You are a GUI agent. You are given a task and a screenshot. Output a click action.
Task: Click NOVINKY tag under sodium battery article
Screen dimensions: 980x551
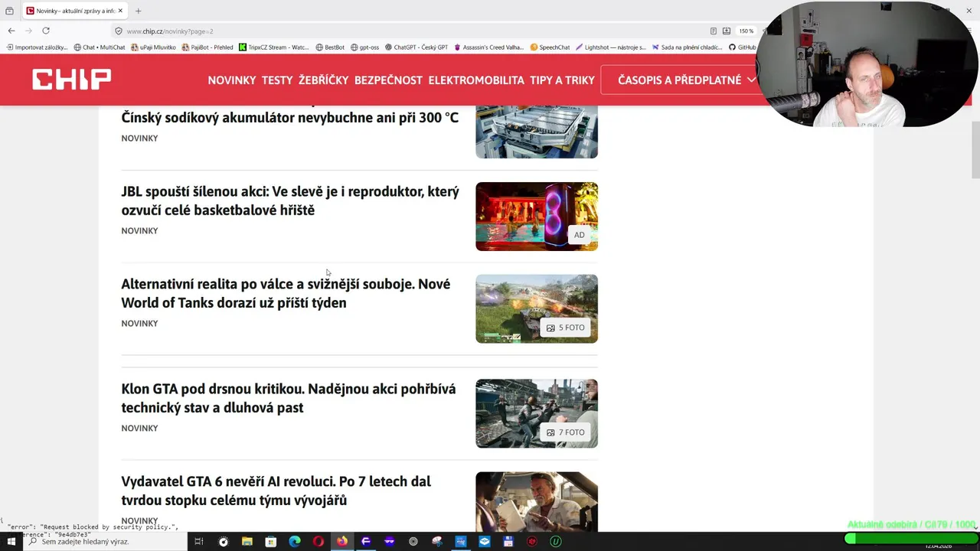(x=139, y=138)
